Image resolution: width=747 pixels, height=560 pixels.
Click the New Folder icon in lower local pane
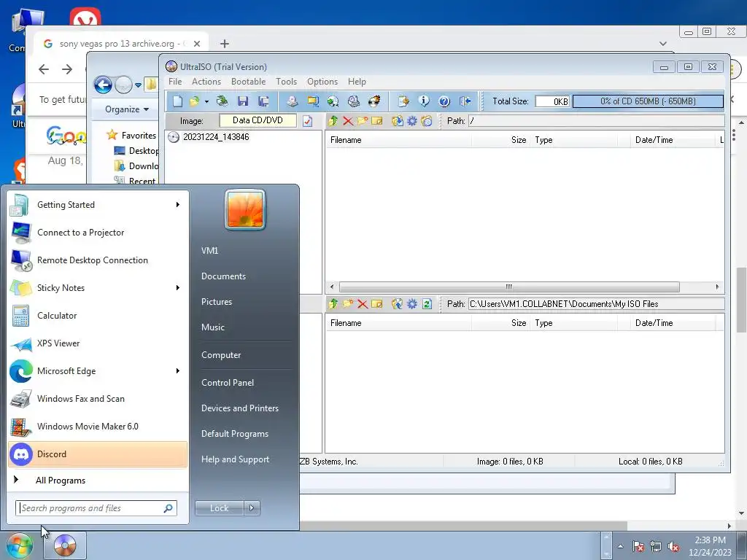[348, 304]
